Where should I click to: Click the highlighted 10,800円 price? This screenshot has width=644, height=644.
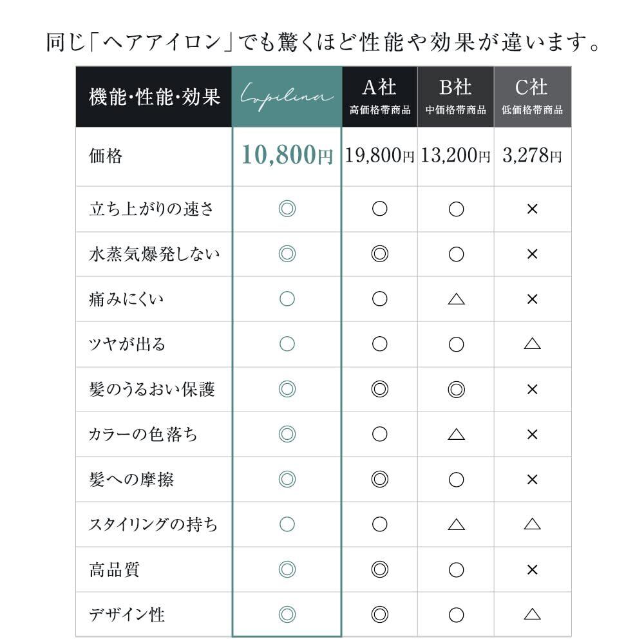(287, 156)
